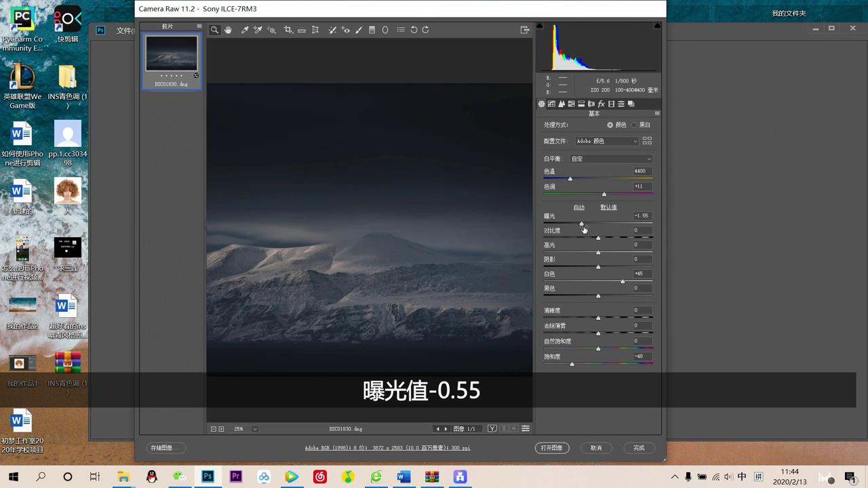Open preview preferences settings icon
The width and height of the screenshot is (868, 488).
point(525,428)
